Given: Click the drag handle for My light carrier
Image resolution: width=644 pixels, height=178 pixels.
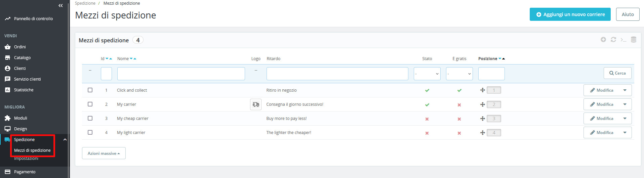Looking at the screenshot, I should (x=482, y=133).
